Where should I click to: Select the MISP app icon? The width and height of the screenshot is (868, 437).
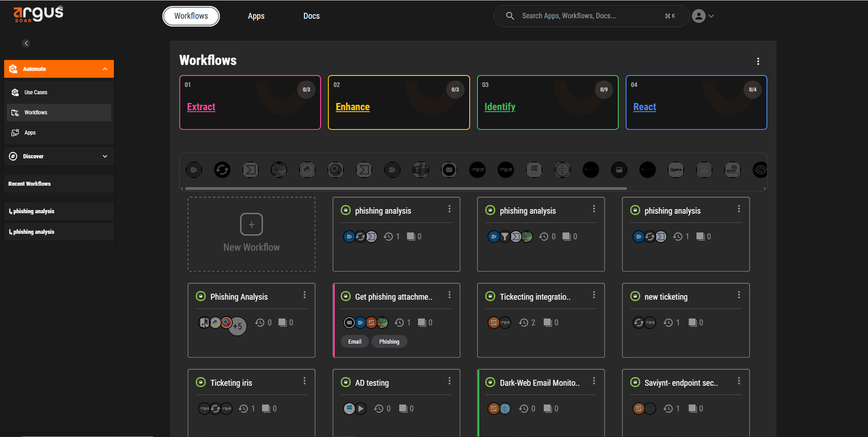tap(732, 170)
